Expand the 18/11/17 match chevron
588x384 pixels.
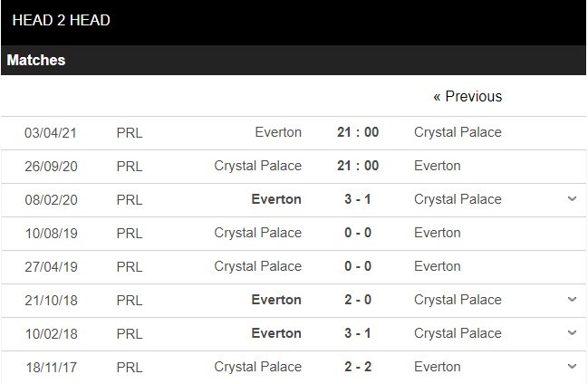572,367
